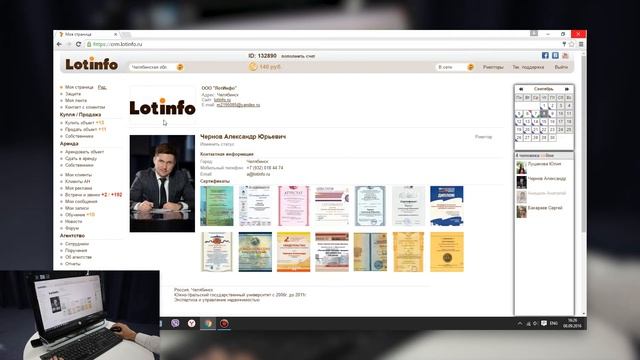Click the address bar URL field
The height and width of the screenshot is (360, 640).
[x=322, y=44]
